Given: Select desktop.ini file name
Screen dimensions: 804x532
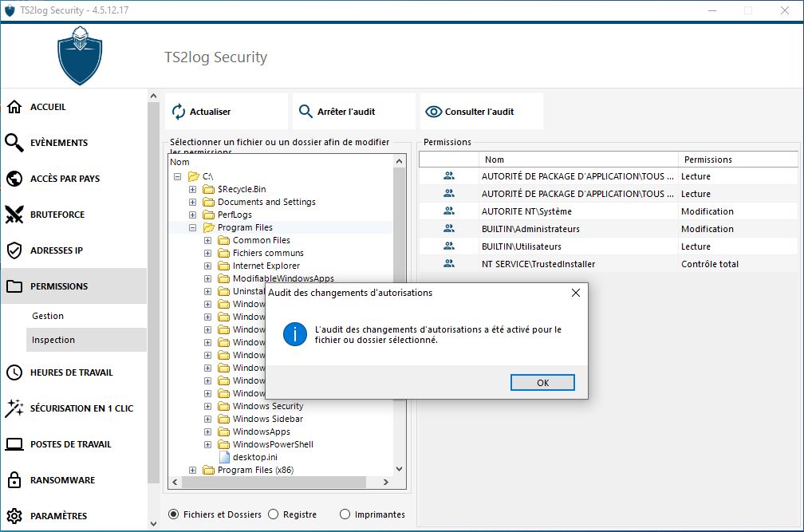Looking at the screenshot, I should click(255, 457).
